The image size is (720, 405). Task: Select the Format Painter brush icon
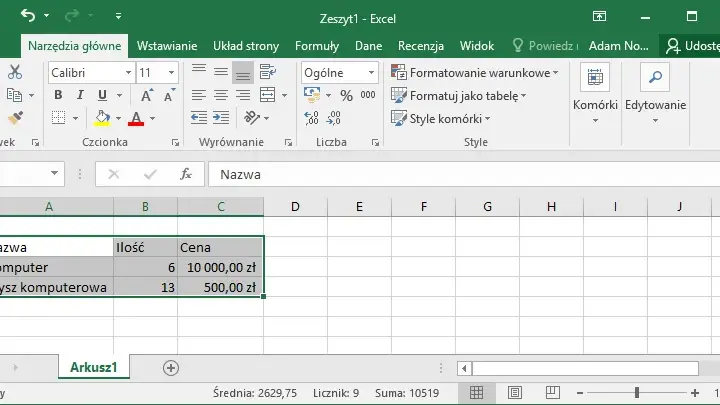coord(15,118)
